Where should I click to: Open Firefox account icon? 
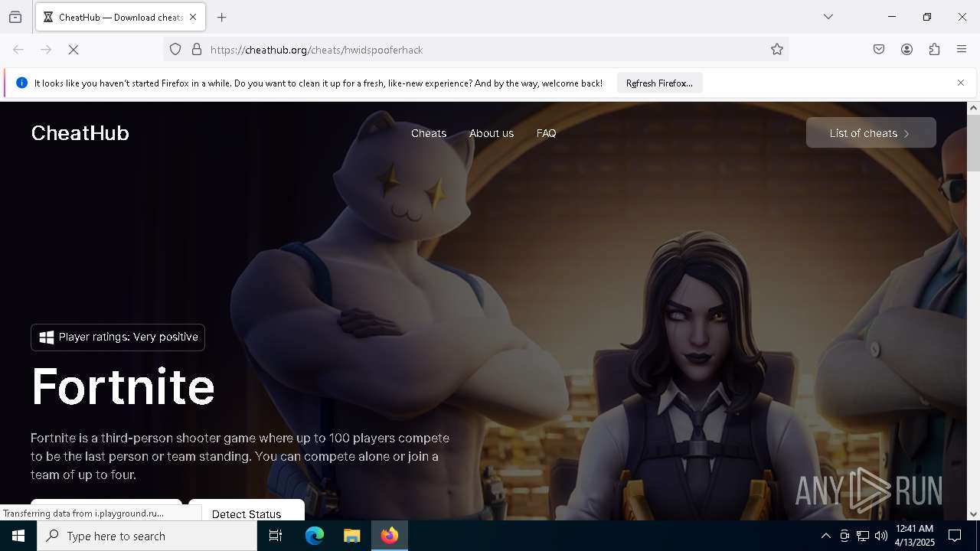tap(906, 50)
